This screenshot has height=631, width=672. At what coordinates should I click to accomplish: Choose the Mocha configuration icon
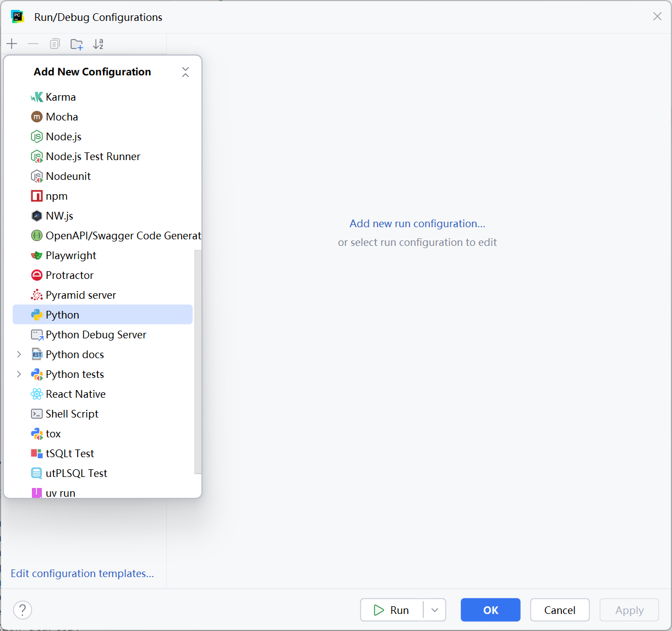click(x=37, y=117)
